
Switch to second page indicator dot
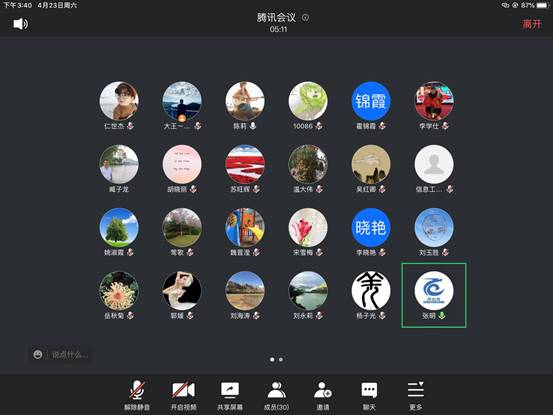(281, 360)
